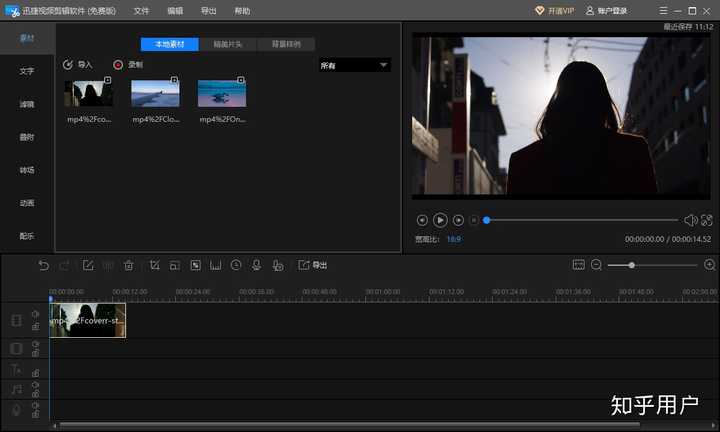Viewport: 720px width, 432px height.
Task: Open the 16:9 aspect ratio selector
Action: click(453, 240)
